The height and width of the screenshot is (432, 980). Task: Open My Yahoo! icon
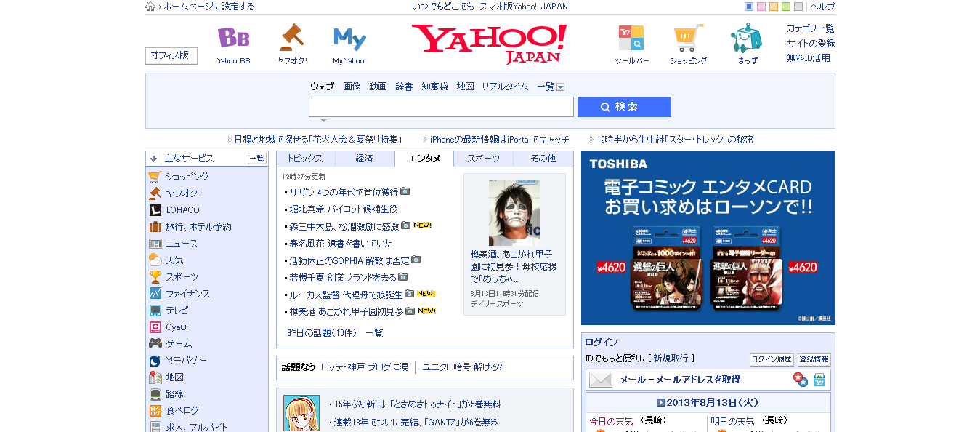click(x=349, y=38)
